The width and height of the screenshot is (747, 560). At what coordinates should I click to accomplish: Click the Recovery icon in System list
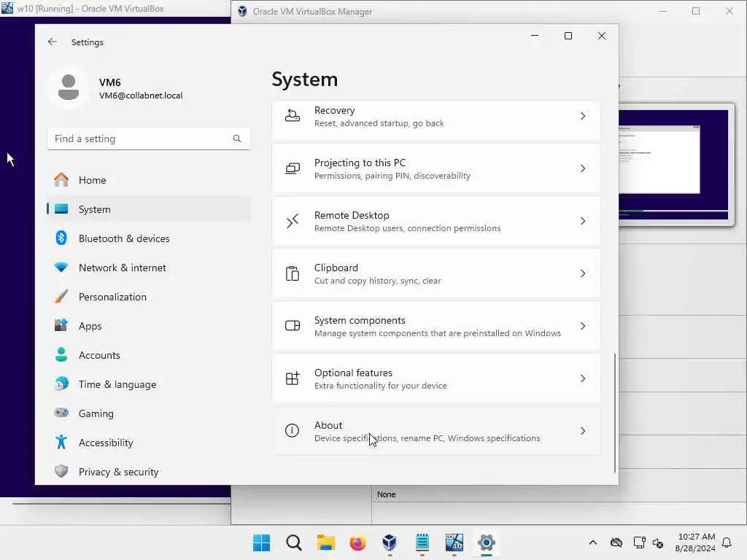[x=292, y=116]
